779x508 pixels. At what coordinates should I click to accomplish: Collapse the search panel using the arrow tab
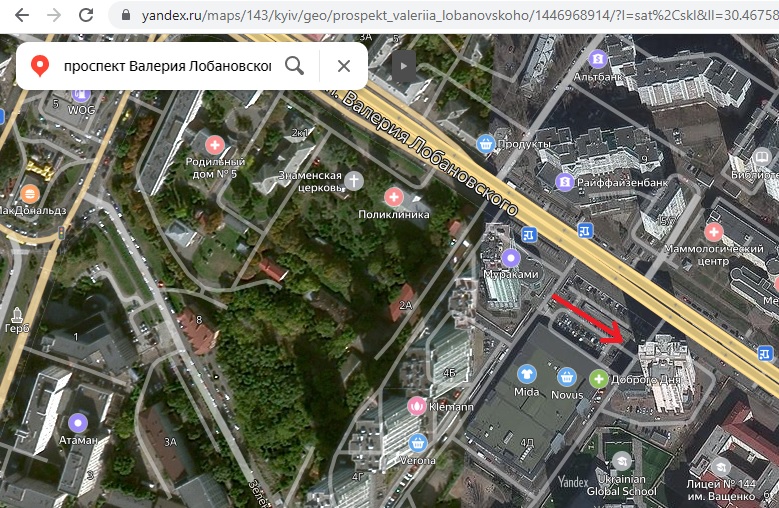coord(403,66)
